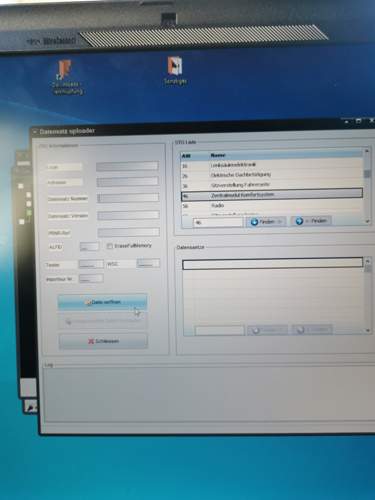Click the blue arrow Finden forward button
Viewport: 375px width, 500px height.
[x=266, y=222]
